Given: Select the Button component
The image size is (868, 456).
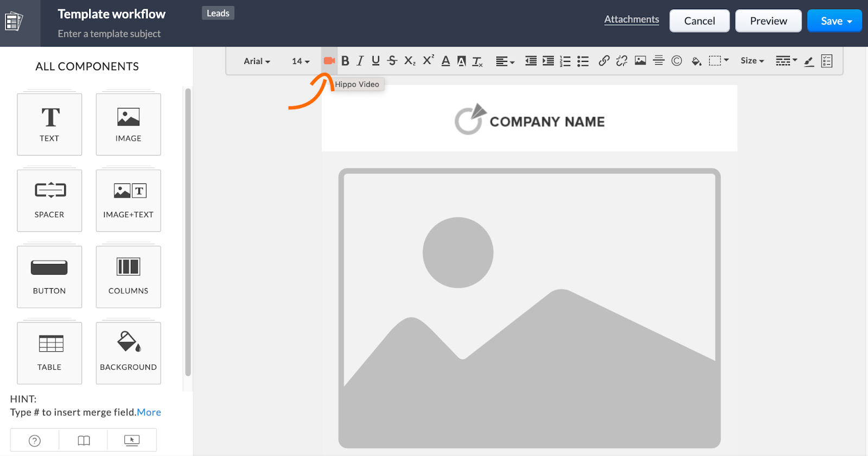Looking at the screenshot, I should pyautogui.click(x=49, y=277).
